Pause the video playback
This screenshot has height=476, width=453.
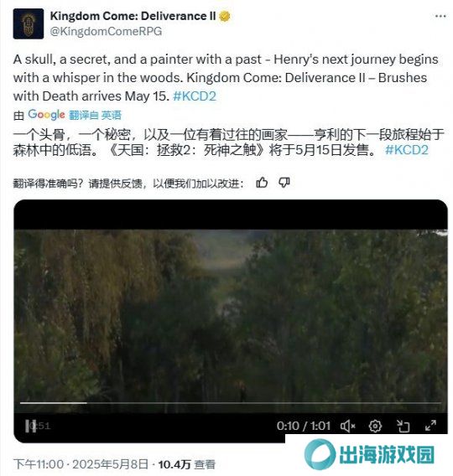click(30, 427)
